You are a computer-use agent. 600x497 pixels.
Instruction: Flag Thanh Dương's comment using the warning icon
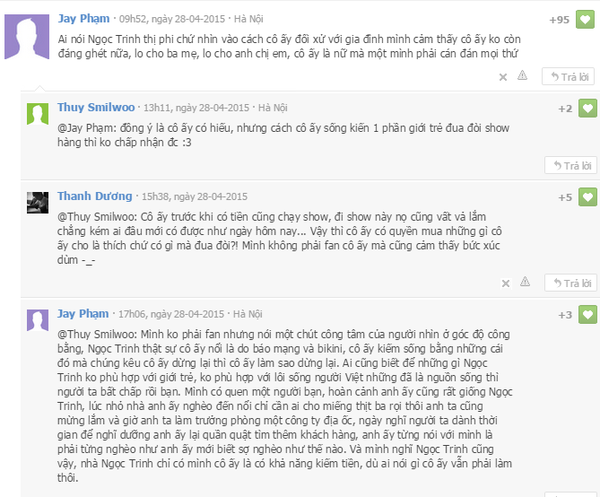point(525,282)
